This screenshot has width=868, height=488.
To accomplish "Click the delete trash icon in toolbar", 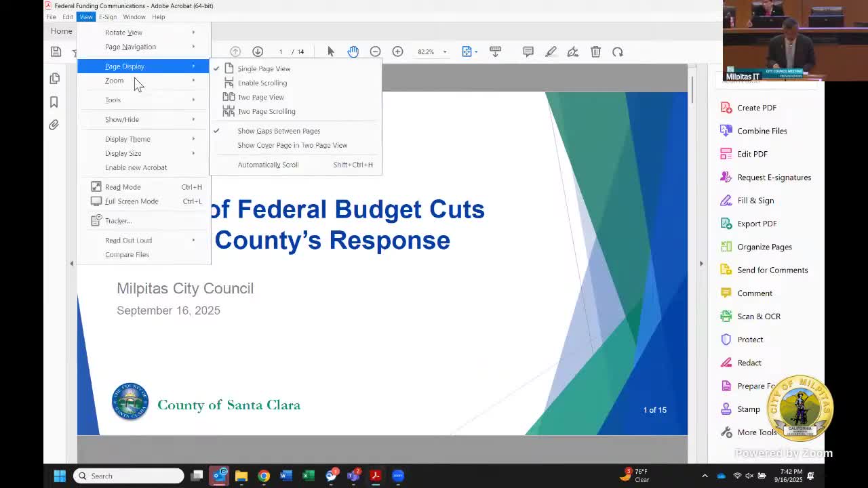I will (595, 52).
